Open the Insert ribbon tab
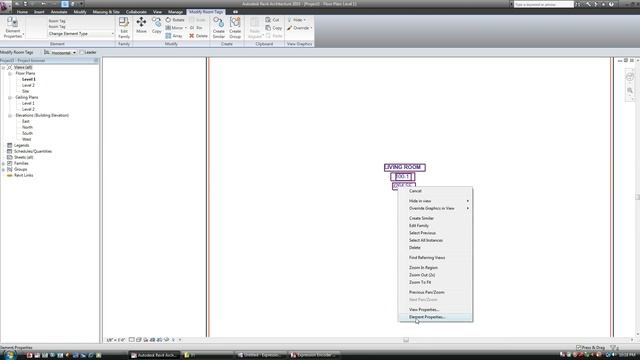Screen dimensions: 640x360 click(x=39, y=12)
